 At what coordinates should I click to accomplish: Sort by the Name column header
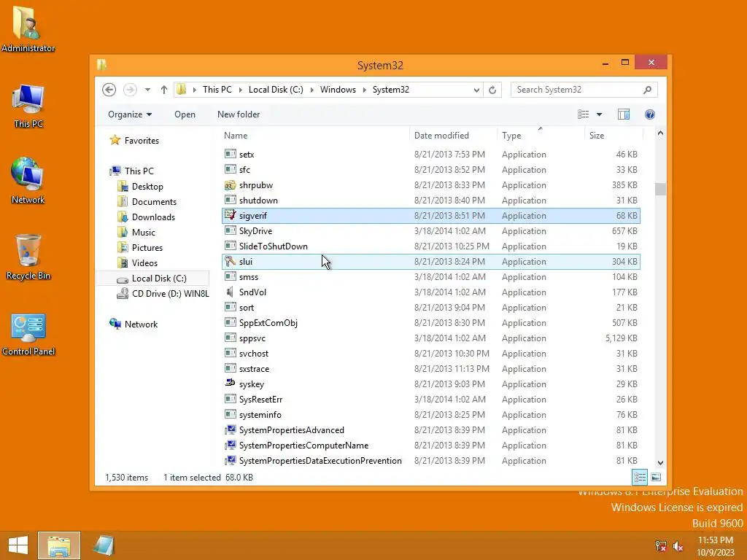click(314, 135)
